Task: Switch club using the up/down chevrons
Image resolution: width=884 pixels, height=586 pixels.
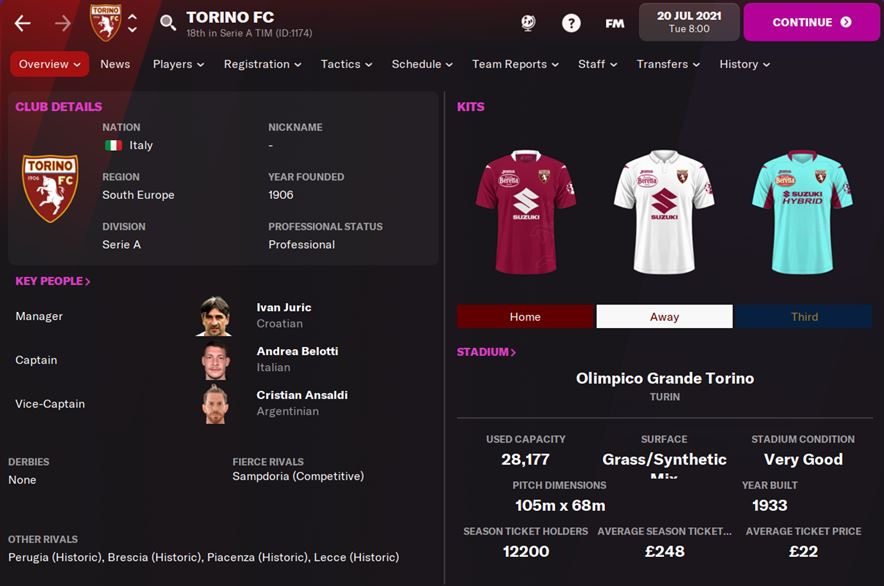Action: (x=132, y=23)
